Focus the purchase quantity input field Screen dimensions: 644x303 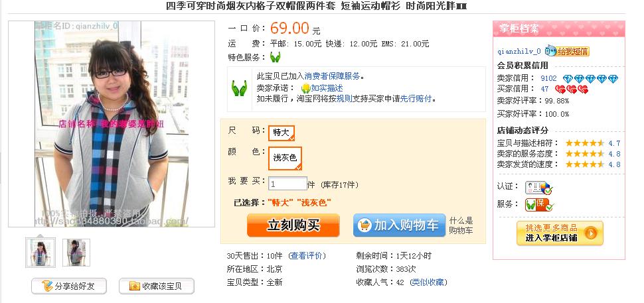[287, 184]
